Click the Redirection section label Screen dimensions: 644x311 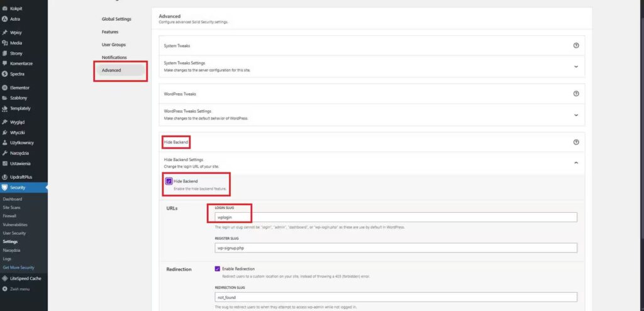pyautogui.click(x=179, y=269)
